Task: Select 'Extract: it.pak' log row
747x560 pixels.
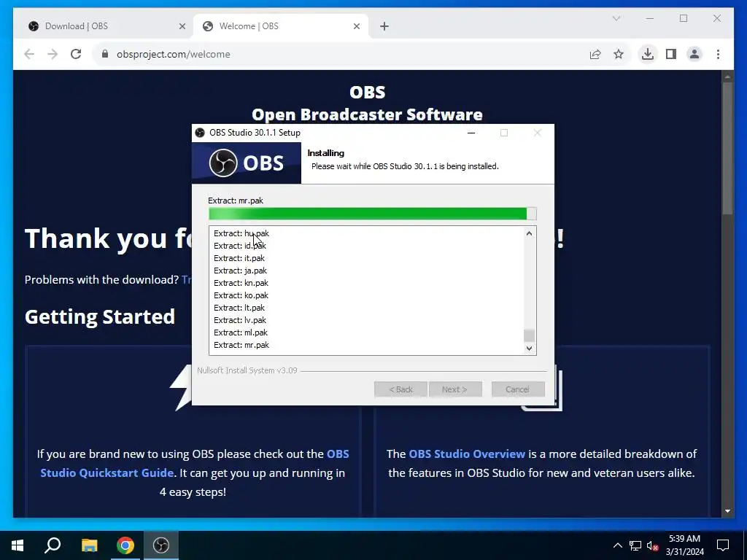Action: click(x=239, y=258)
